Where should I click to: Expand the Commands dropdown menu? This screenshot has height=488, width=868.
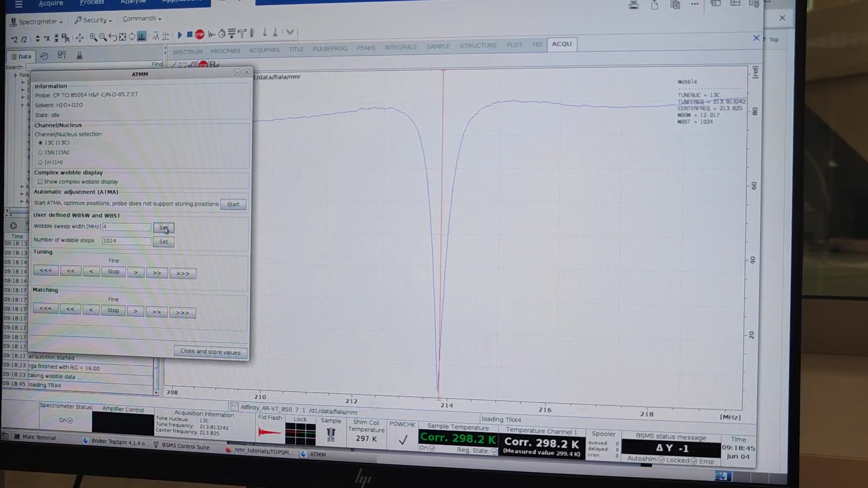pos(142,19)
